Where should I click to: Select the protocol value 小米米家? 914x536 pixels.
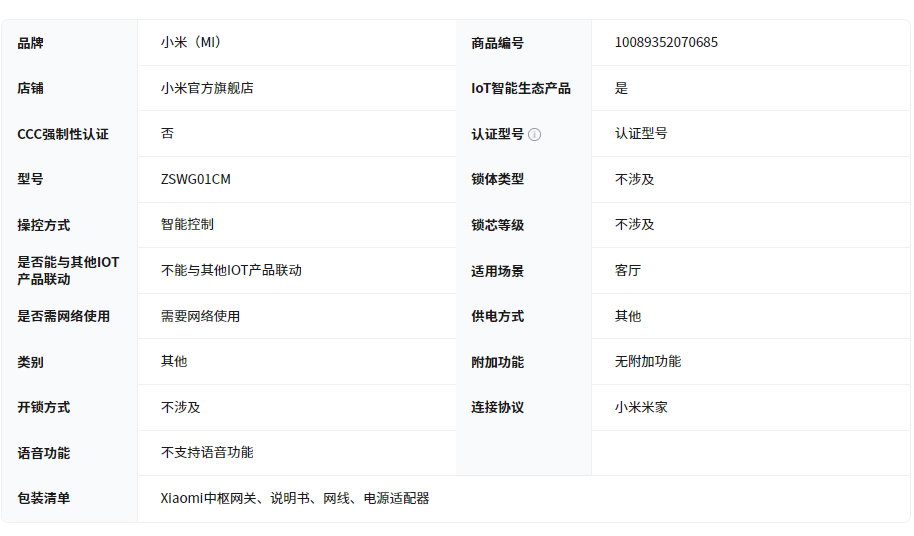[x=641, y=407]
